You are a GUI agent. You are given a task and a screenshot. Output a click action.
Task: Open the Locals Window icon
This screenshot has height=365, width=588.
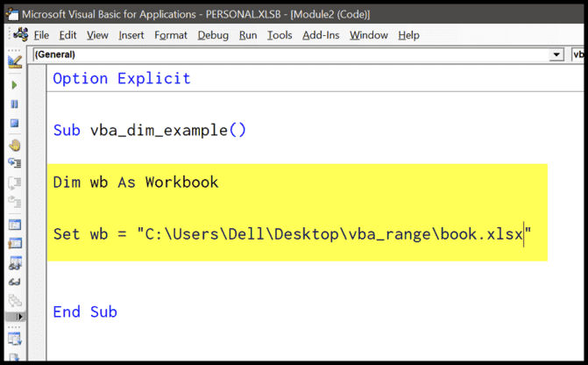[x=14, y=225]
